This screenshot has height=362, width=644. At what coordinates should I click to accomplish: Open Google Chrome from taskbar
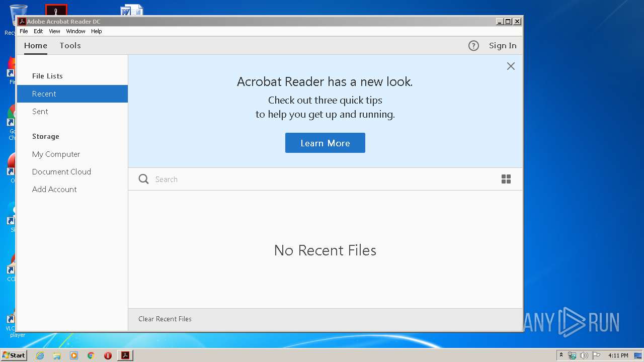pos(91,355)
